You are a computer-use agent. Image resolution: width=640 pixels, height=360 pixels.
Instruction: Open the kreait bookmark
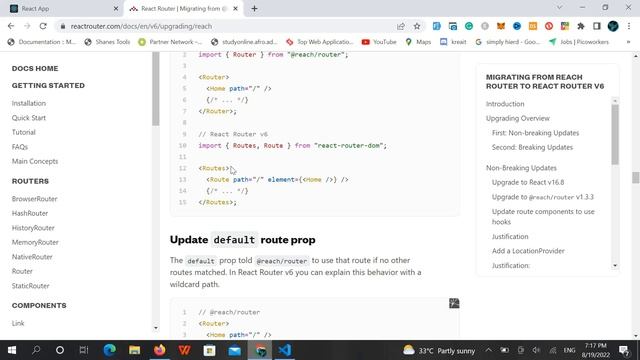coord(453,42)
